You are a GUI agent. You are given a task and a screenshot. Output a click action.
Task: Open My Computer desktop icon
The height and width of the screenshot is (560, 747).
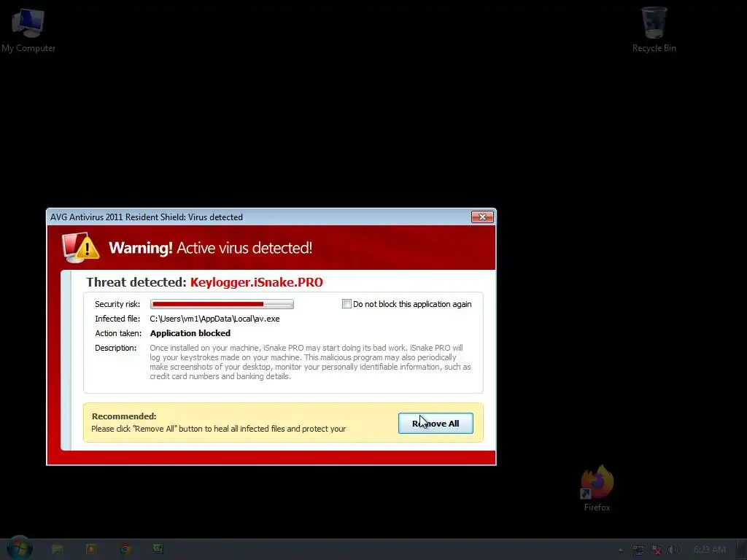coord(28,29)
